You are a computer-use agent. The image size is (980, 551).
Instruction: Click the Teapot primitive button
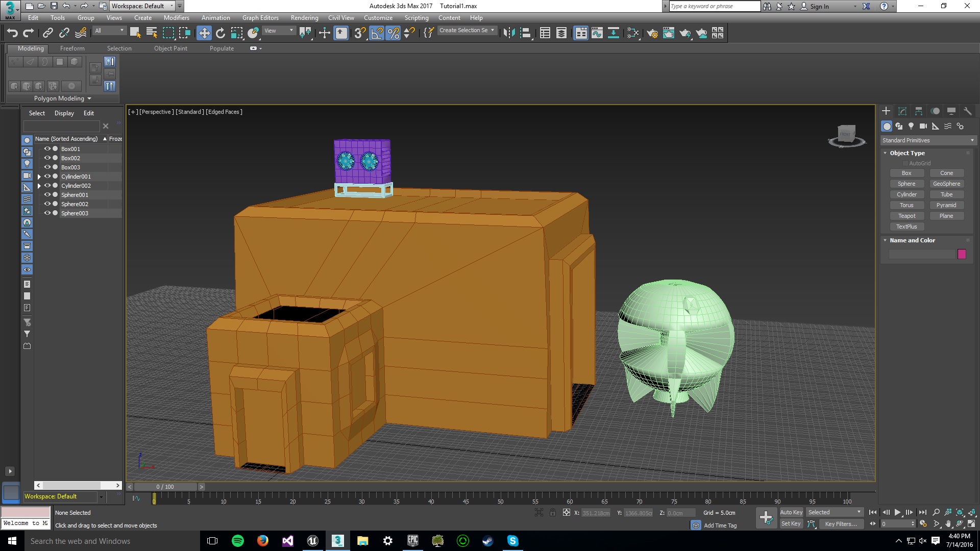point(906,216)
